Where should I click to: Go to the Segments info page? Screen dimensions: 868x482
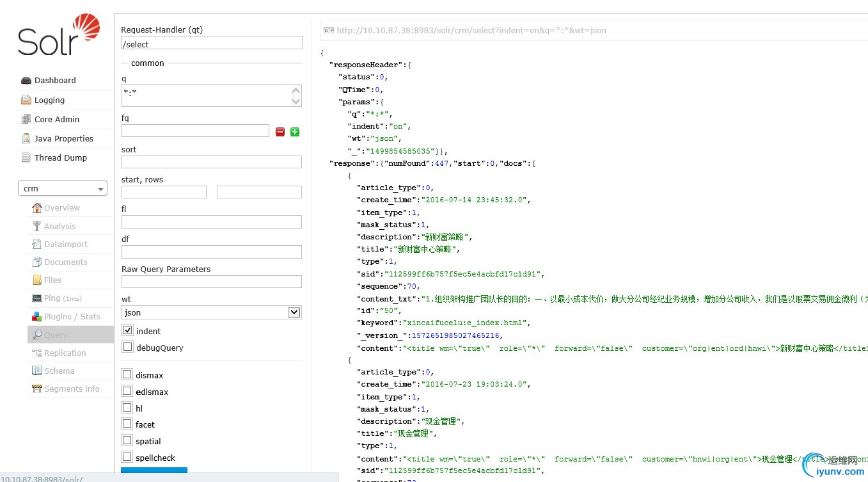tap(70, 389)
